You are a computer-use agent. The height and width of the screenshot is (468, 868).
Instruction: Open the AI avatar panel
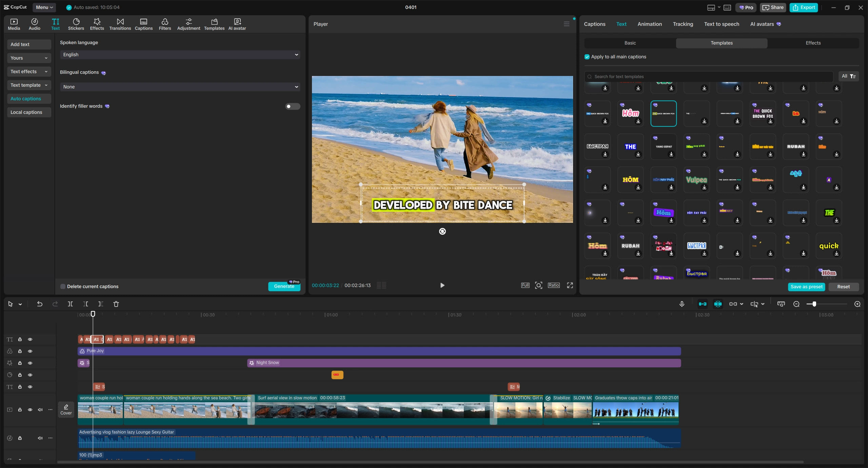(237, 24)
